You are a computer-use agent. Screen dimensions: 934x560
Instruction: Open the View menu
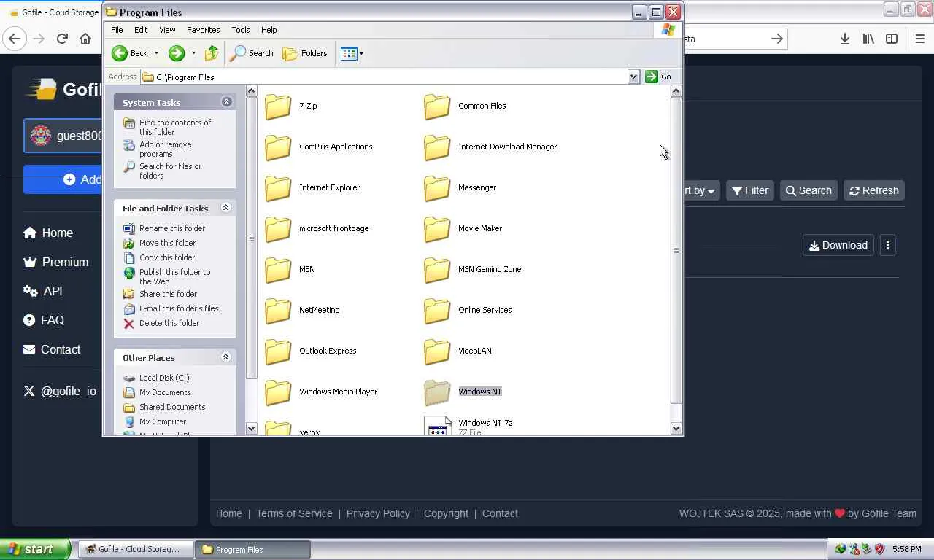tap(167, 30)
